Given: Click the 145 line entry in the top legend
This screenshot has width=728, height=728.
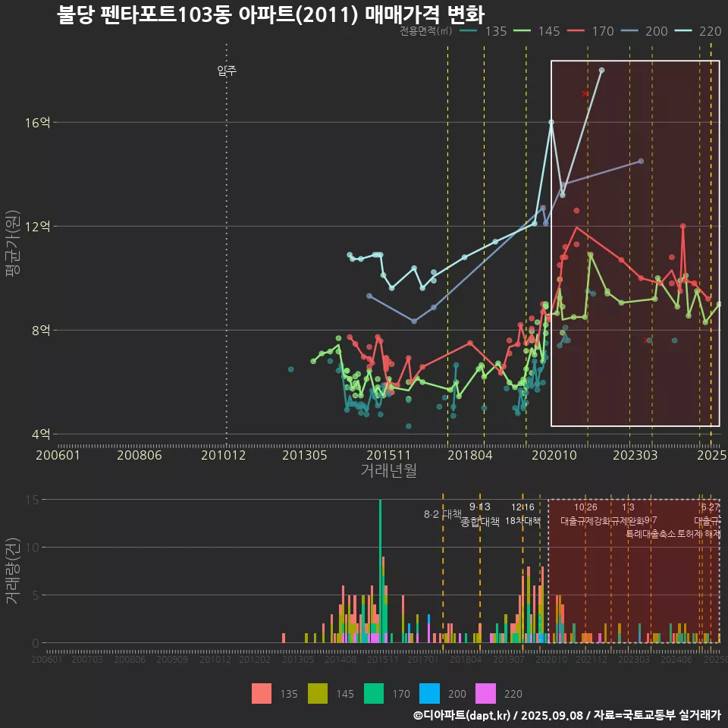Looking at the screenshot, I should [x=536, y=31].
